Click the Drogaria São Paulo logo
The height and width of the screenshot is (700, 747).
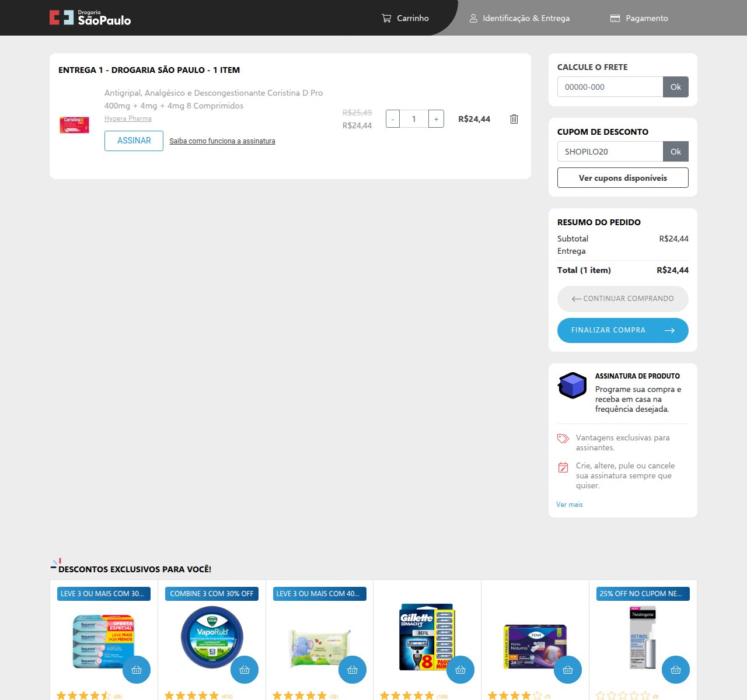[90, 18]
